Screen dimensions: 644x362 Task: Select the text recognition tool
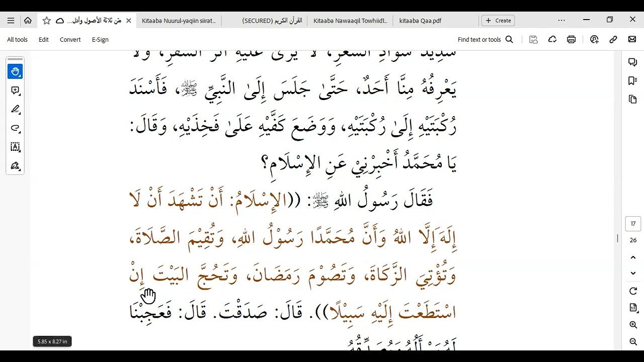point(15,147)
